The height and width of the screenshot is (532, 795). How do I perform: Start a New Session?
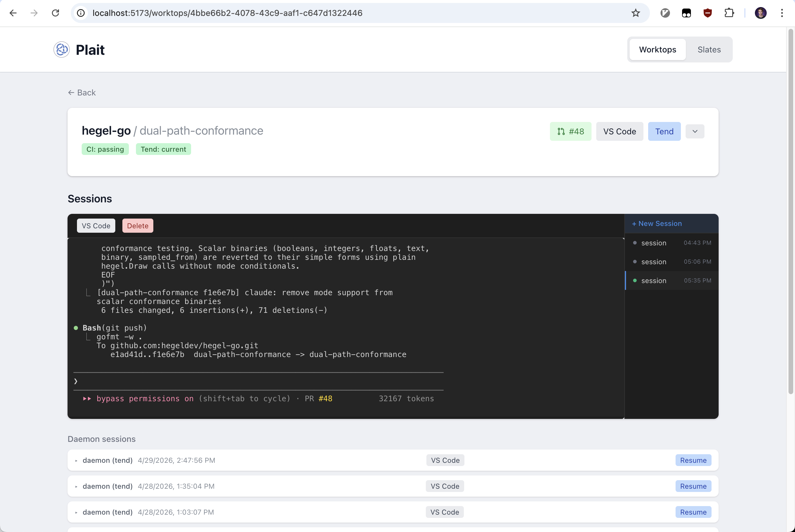click(657, 224)
